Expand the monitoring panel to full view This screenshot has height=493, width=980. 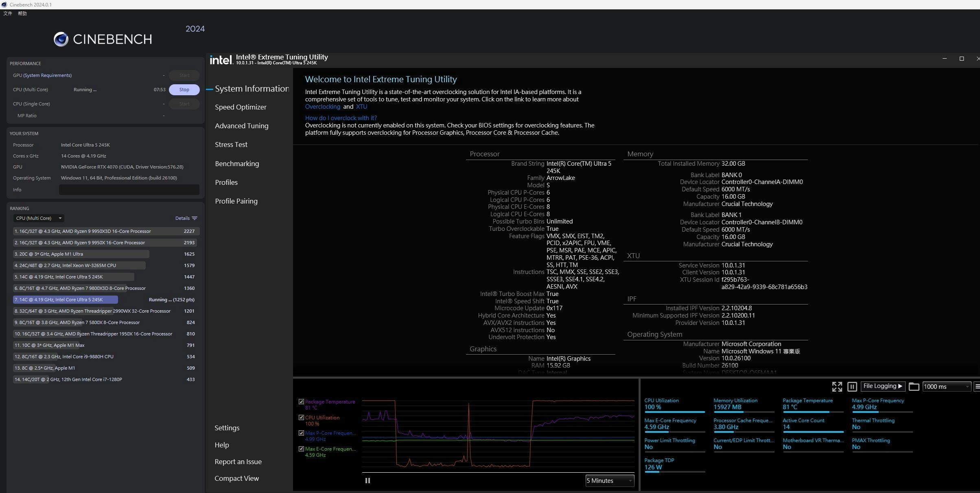click(x=837, y=387)
